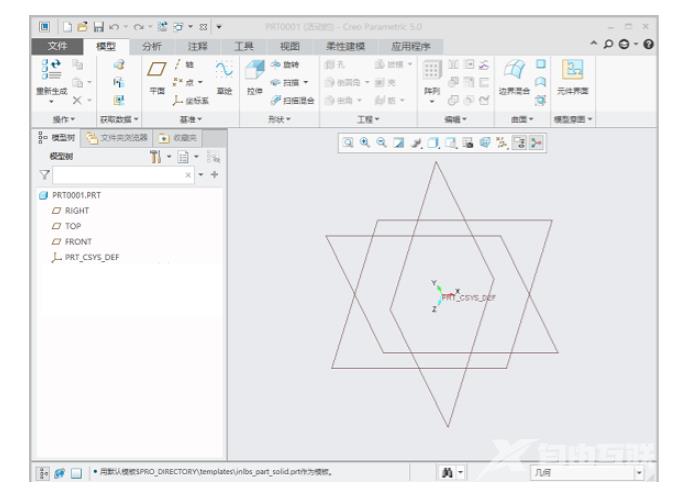The width and height of the screenshot is (673, 496).
Task: Open the command search magnifier icon
Action: (x=608, y=44)
